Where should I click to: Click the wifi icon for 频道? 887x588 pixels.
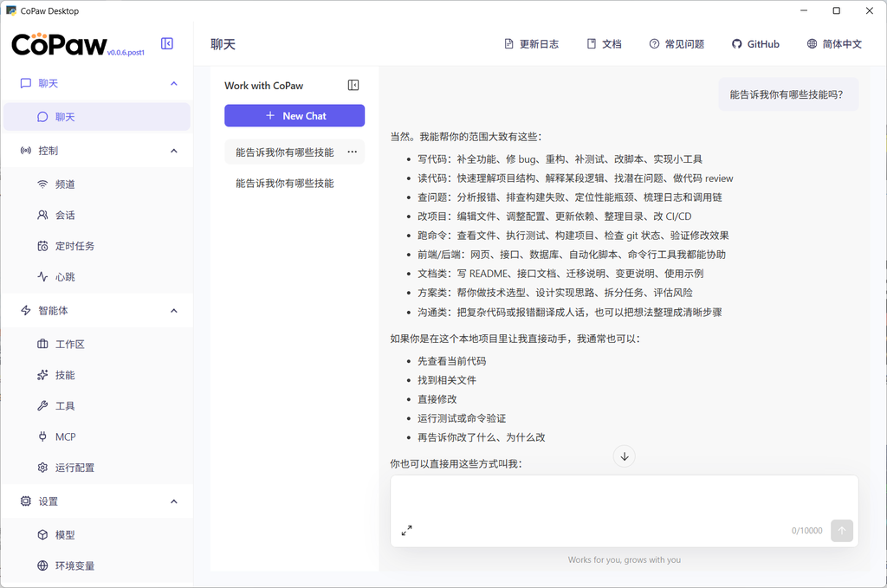pyautogui.click(x=42, y=184)
